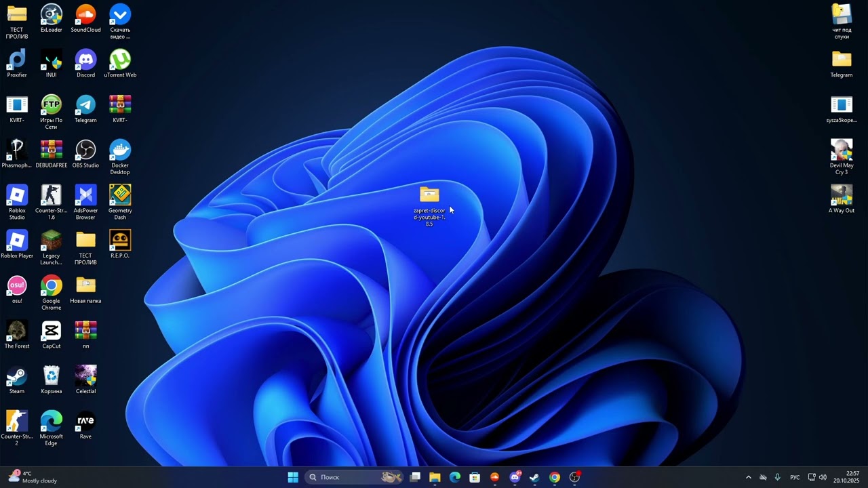Screen dimensions: 868x488
Task: Open the weather widget showing 4°C
Action: point(33,477)
